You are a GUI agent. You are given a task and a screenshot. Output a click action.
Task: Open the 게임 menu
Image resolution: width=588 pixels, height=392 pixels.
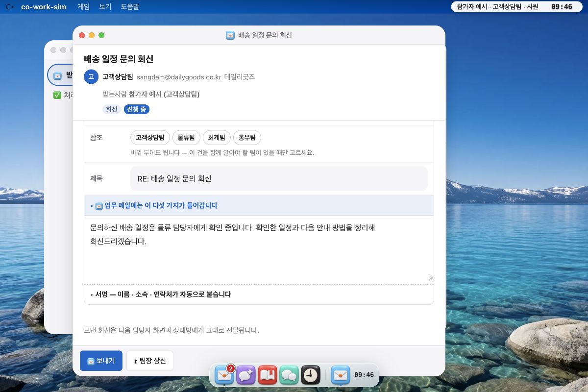[84, 7]
